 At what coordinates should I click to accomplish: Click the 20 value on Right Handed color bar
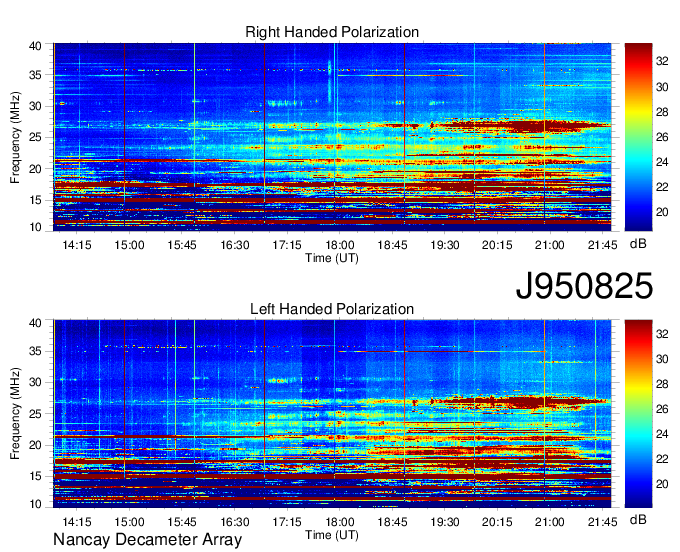662,212
